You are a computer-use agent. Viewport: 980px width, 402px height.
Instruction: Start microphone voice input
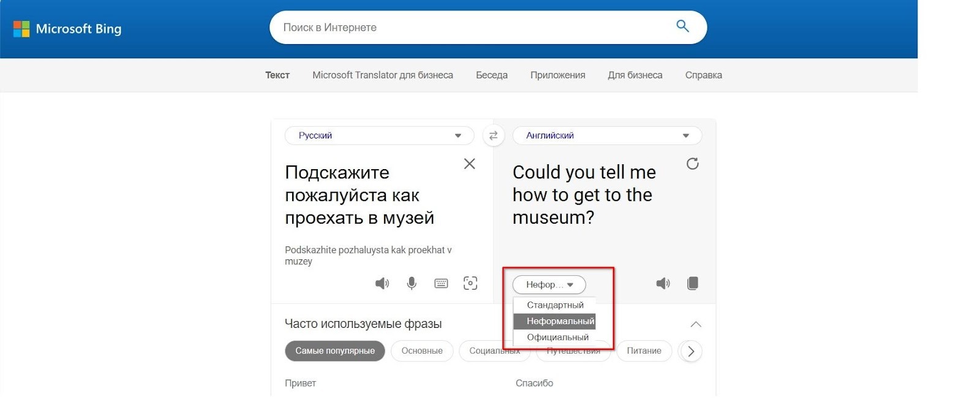412,283
